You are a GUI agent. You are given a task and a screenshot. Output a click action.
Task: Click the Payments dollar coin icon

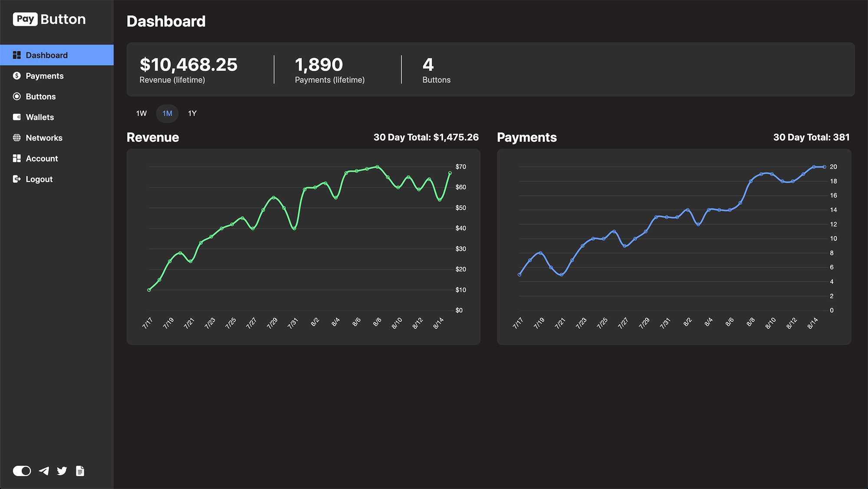(x=17, y=76)
